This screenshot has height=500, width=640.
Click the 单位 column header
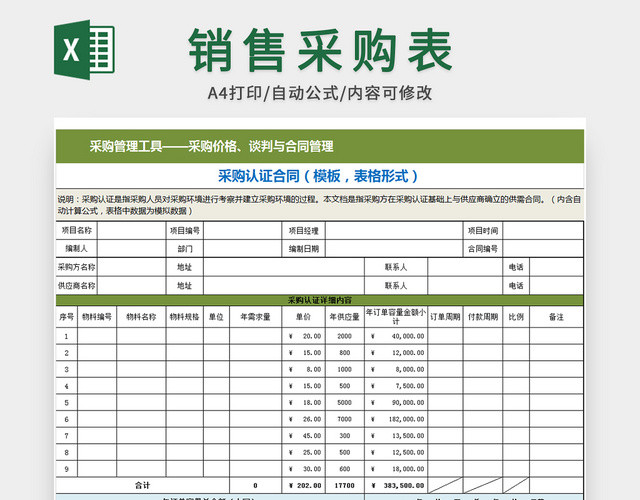tap(216, 317)
